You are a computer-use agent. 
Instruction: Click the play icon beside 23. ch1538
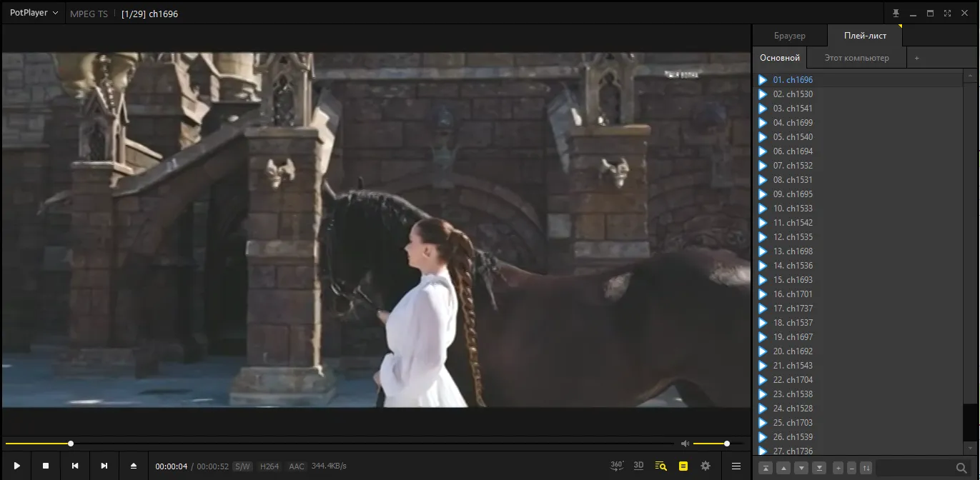pos(763,394)
